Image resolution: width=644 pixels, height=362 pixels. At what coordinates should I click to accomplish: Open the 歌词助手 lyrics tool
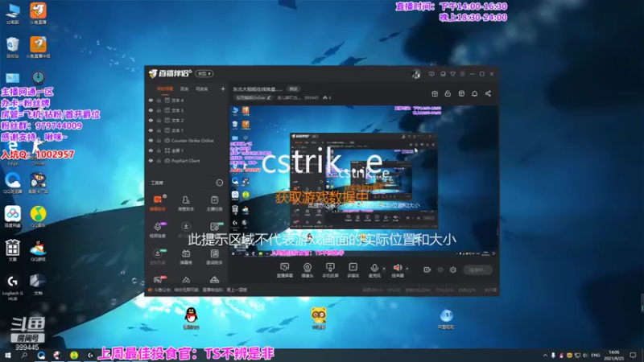click(x=214, y=257)
